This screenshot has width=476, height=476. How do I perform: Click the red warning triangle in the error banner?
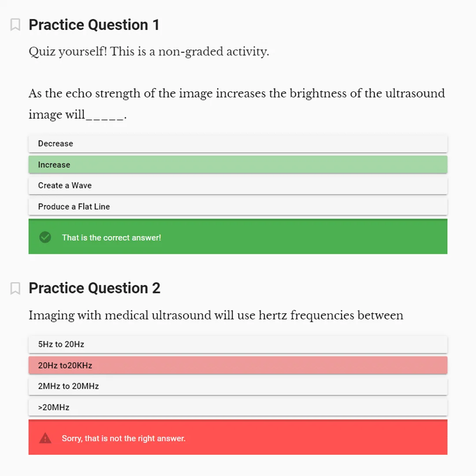[x=45, y=438]
